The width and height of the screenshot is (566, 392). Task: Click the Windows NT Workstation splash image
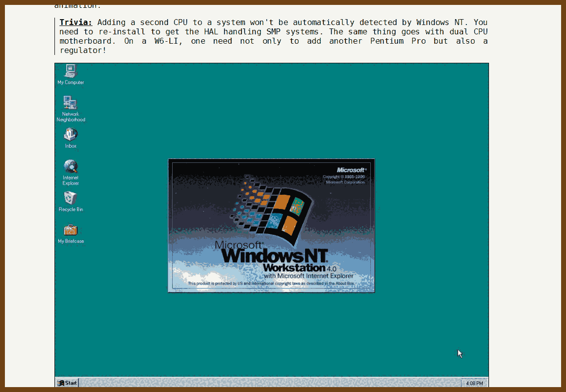click(x=271, y=226)
